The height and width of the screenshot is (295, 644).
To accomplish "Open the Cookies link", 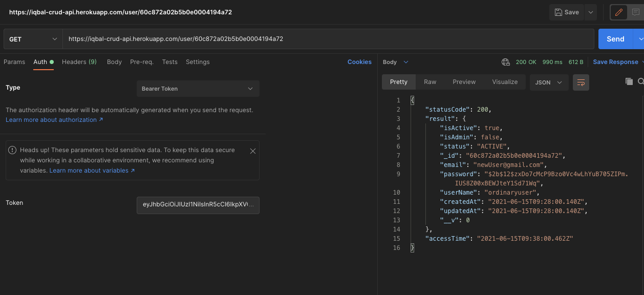I will (x=359, y=62).
